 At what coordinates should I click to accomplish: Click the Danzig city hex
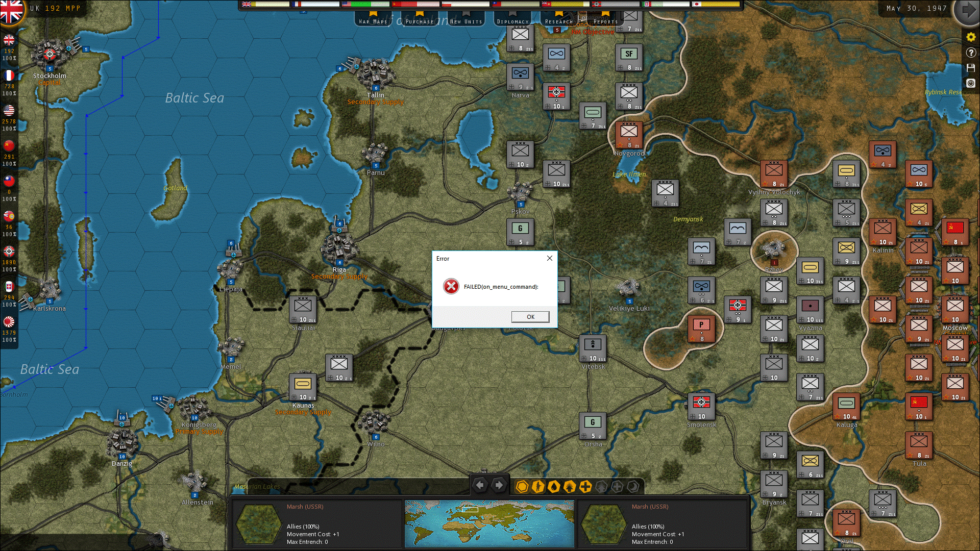121,442
